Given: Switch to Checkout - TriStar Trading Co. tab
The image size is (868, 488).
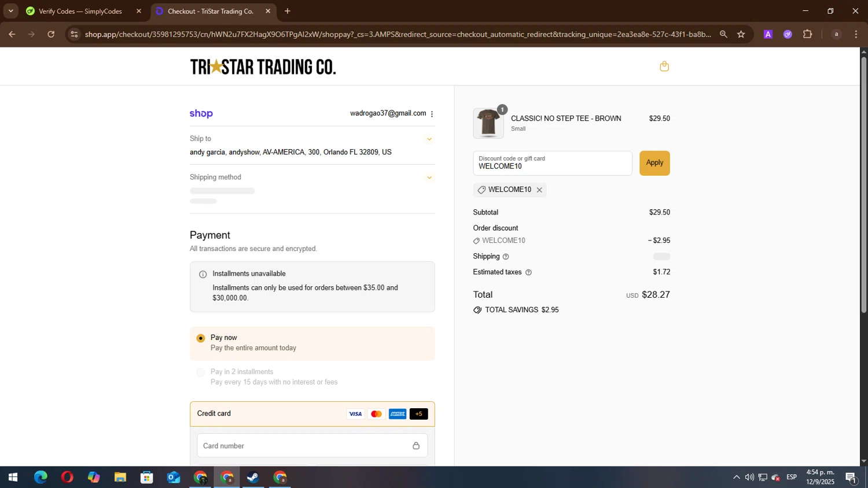Looking at the screenshot, I should pyautogui.click(x=211, y=11).
